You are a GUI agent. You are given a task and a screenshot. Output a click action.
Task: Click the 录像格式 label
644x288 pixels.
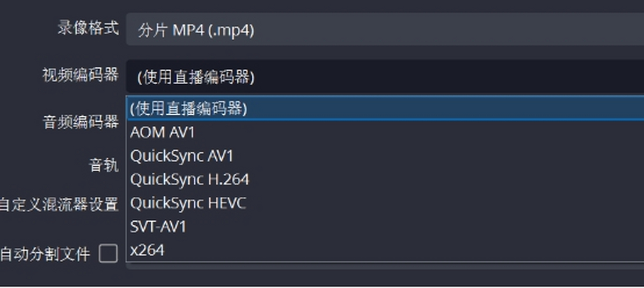point(88,28)
